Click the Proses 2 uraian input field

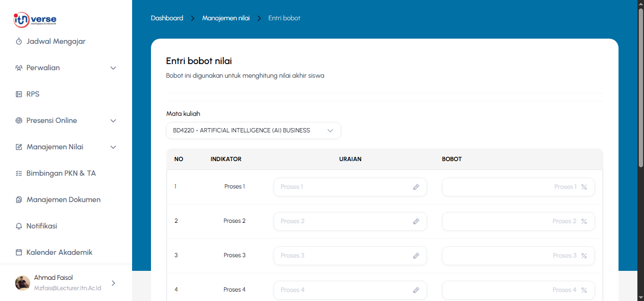click(x=350, y=221)
